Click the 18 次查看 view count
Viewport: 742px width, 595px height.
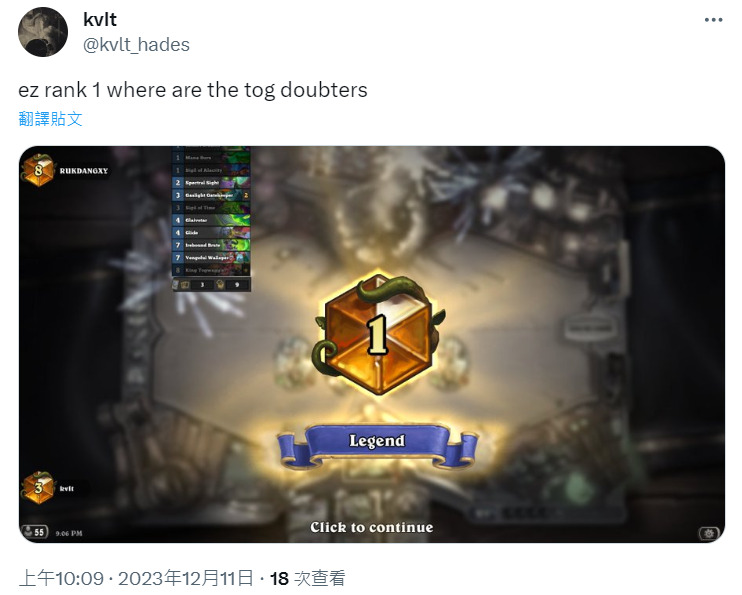coord(308,578)
